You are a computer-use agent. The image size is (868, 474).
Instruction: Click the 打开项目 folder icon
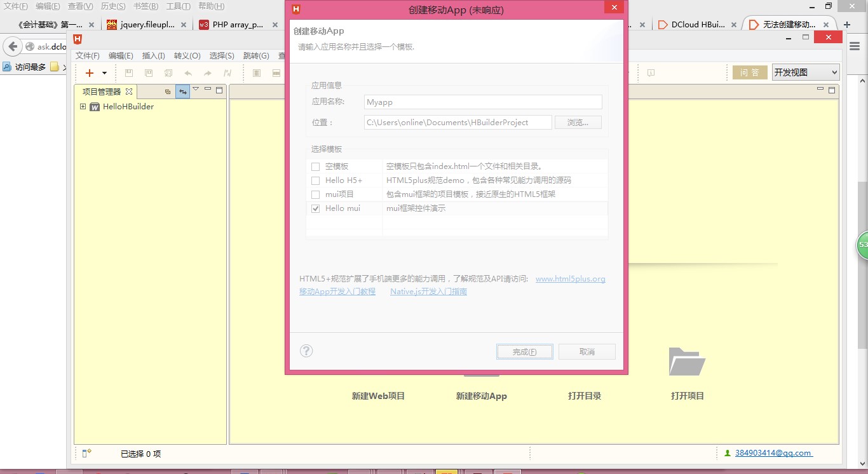tap(687, 361)
